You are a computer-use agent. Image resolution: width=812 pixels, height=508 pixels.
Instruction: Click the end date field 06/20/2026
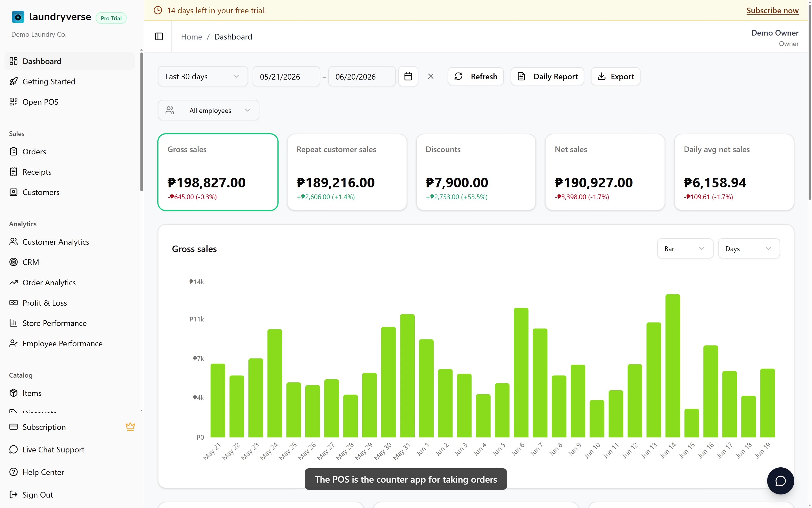click(362, 76)
